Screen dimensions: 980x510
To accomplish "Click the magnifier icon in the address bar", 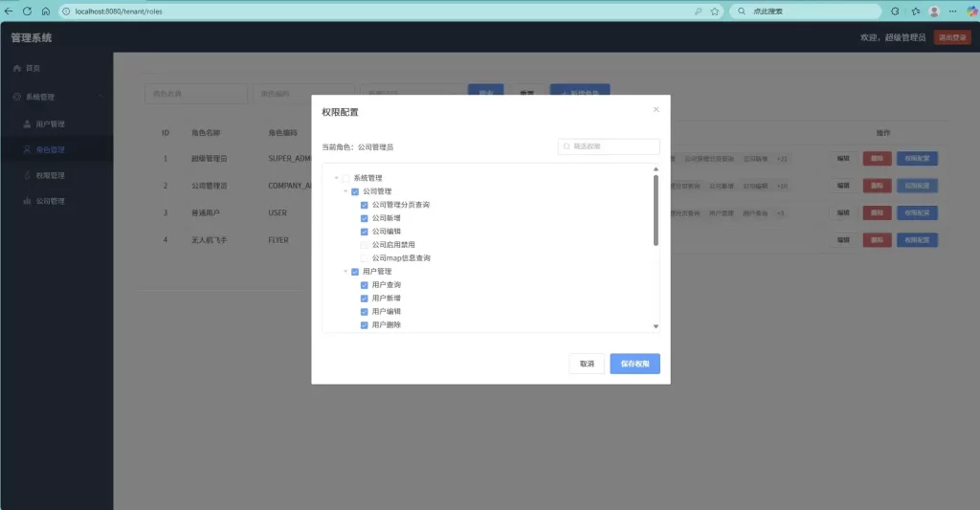I will point(699,11).
